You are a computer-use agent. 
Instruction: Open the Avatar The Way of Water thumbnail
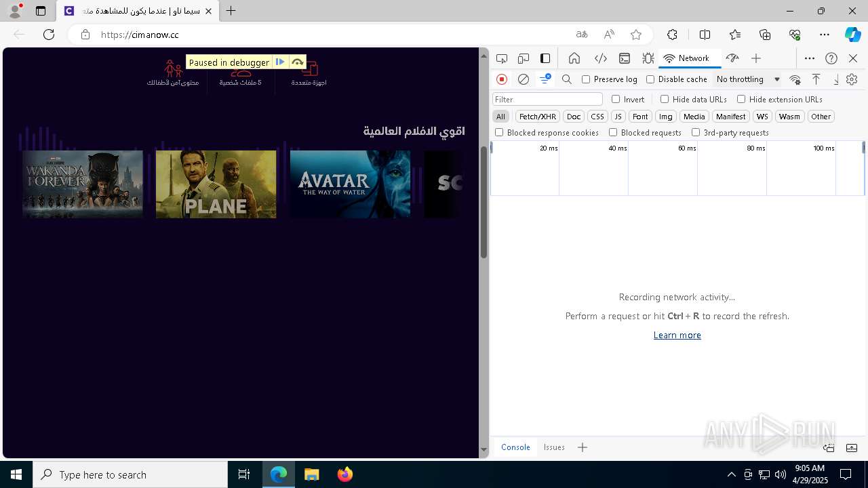click(x=350, y=184)
